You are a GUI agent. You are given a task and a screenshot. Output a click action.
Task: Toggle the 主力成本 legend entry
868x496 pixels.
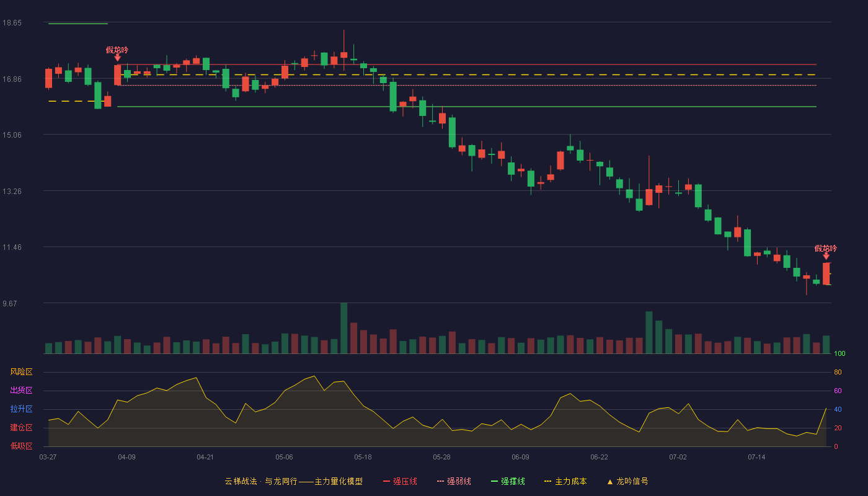click(x=565, y=481)
